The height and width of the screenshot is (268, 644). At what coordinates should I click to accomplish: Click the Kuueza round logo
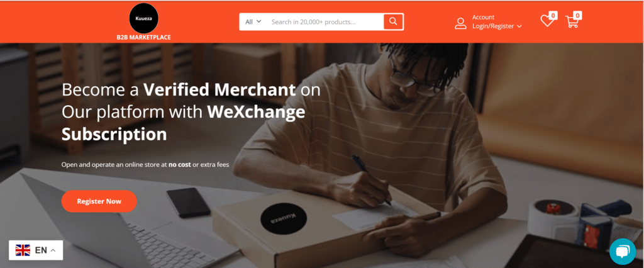coord(144,18)
